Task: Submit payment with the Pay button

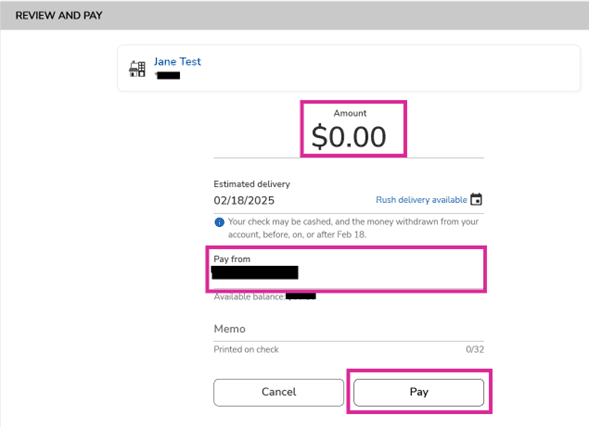Action: point(418,392)
